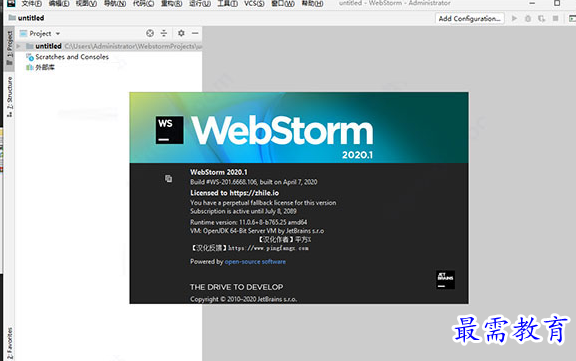Click 'Subscription is active until' line

coord(243,211)
